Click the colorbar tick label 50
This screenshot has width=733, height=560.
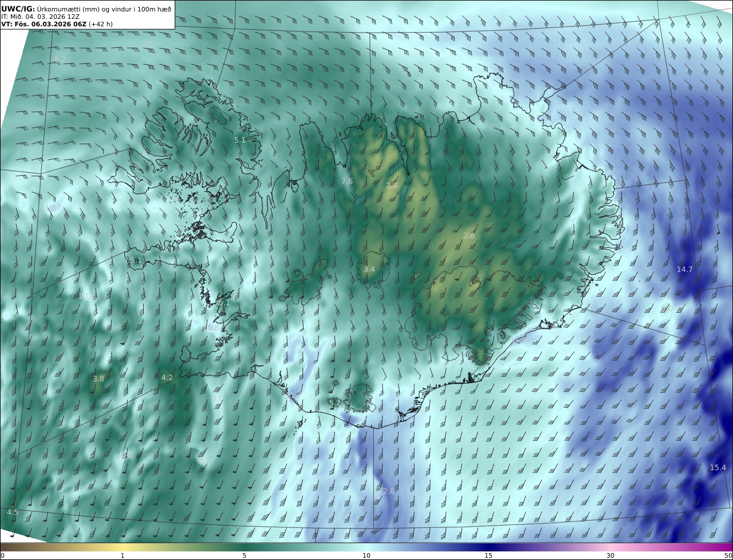click(728, 555)
